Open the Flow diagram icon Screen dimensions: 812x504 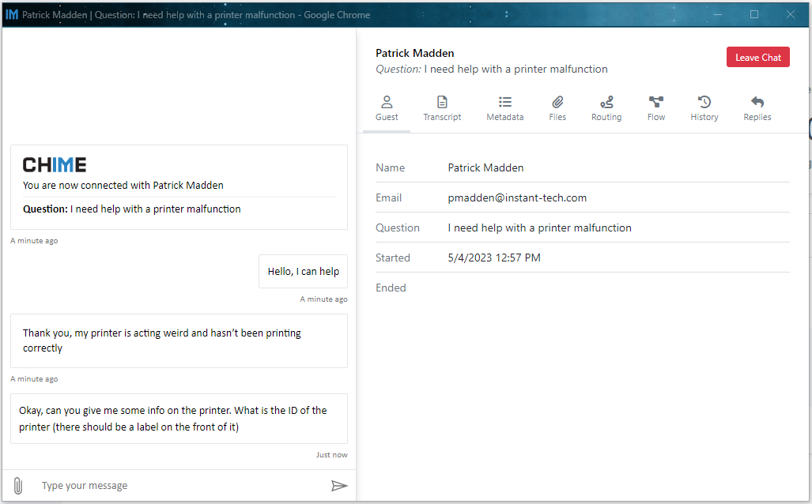656,102
